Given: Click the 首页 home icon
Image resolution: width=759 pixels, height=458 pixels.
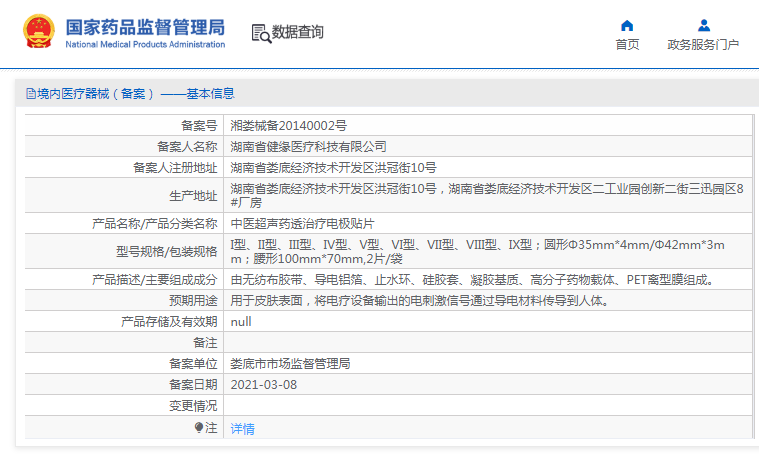Looking at the screenshot, I should [627, 25].
